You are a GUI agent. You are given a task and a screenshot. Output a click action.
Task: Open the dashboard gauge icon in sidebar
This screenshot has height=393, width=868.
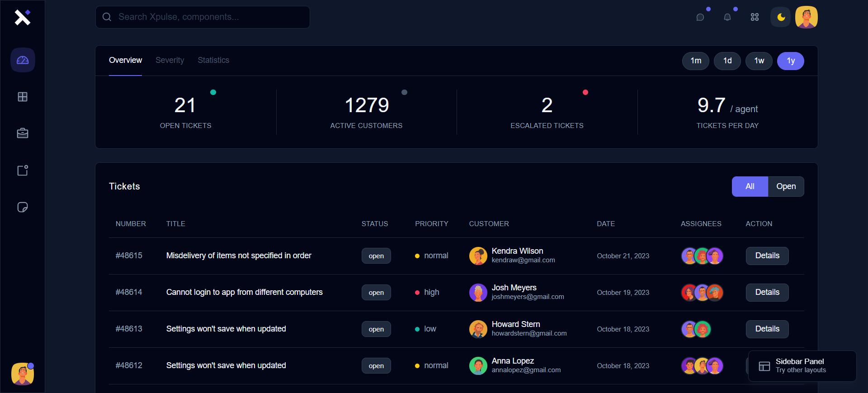[x=23, y=60]
